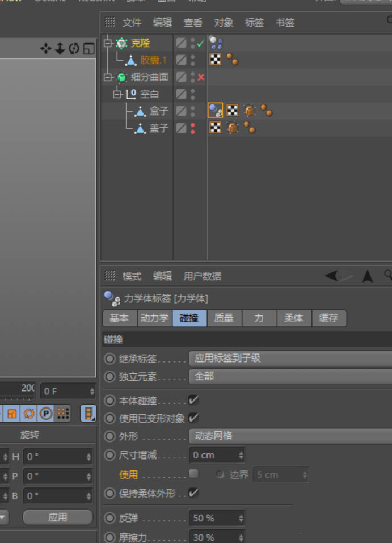This screenshot has width=392, height=543.
Task: Check the 使用 checkbox
Action: (193, 473)
